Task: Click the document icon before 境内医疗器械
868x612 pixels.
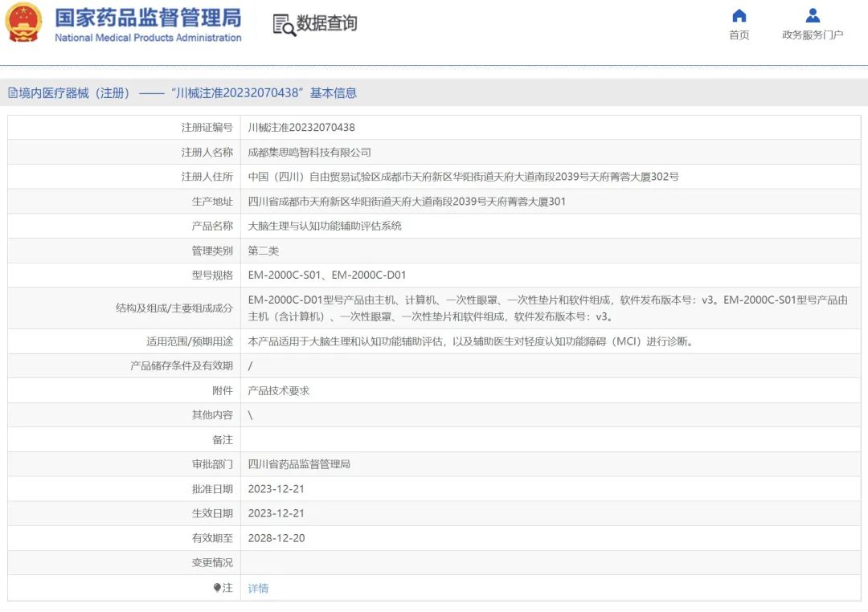Action: click(x=13, y=93)
